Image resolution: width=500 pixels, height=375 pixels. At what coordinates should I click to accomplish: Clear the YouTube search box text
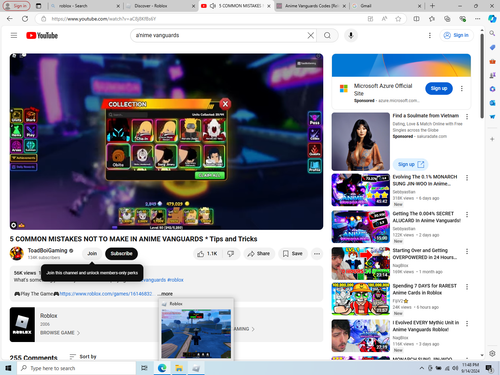310,35
